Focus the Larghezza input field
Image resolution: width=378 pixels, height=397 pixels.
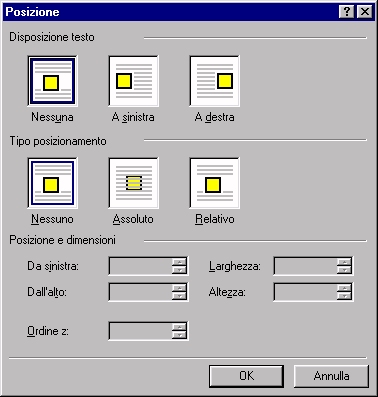305,266
